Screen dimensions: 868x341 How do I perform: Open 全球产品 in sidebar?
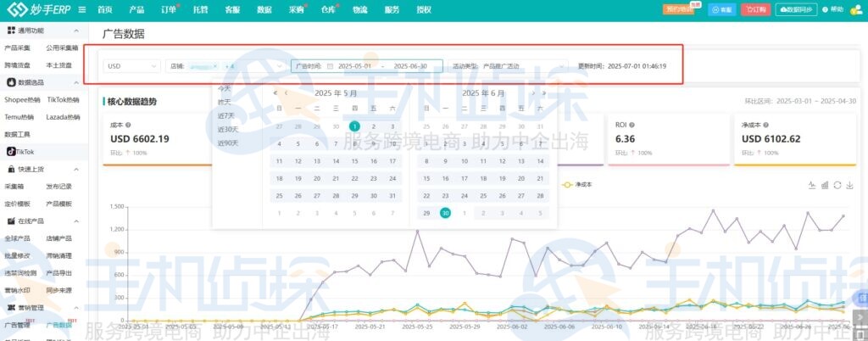pos(17,238)
